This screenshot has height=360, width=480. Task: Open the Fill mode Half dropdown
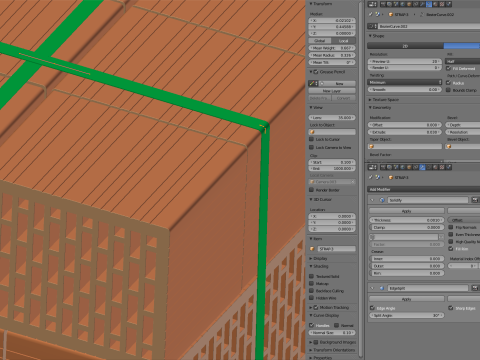point(462,61)
